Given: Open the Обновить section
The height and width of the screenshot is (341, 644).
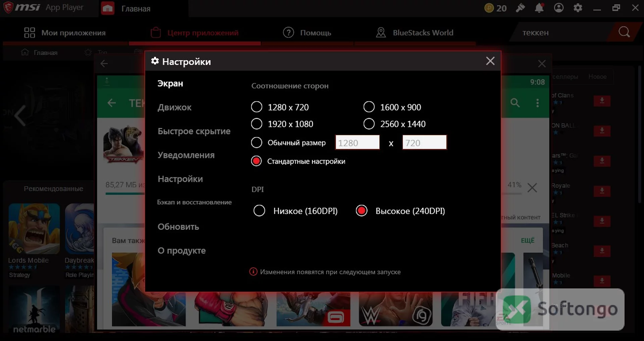Looking at the screenshot, I should (178, 227).
